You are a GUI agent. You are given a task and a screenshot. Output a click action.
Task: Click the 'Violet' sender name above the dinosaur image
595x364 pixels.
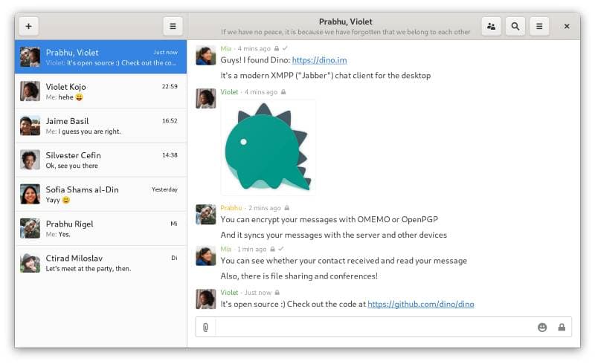(229, 92)
